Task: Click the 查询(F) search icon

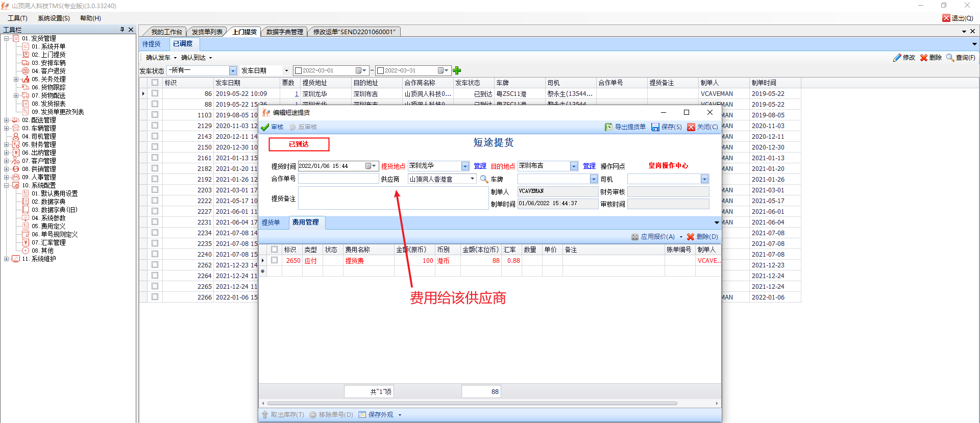Action: tap(950, 58)
